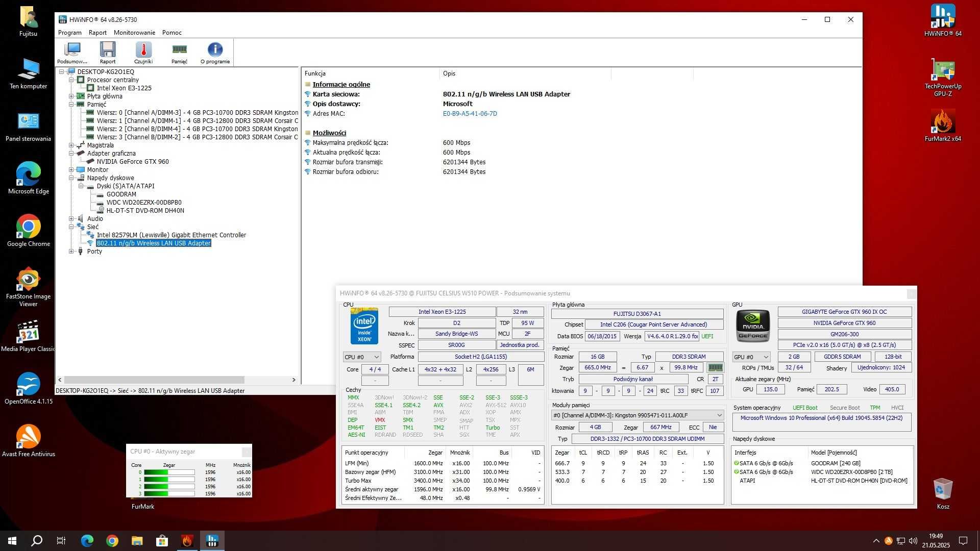Expand the Porty tree node
Viewport: 980px width, 551px height.
tap(71, 252)
